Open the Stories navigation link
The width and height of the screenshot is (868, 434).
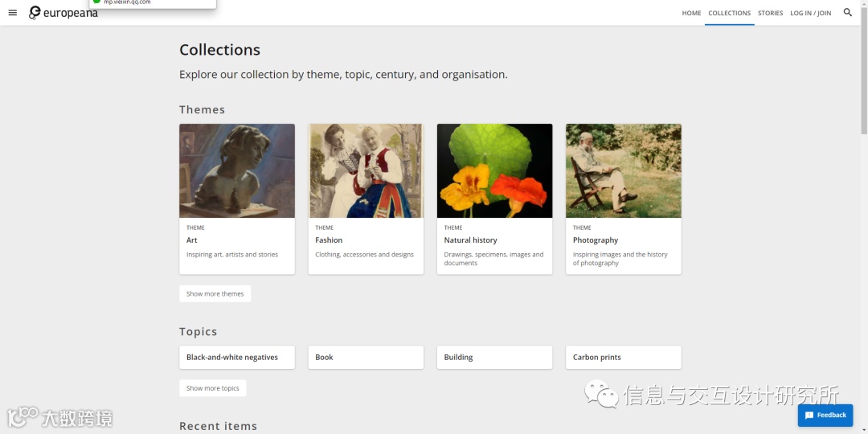click(x=770, y=13)
